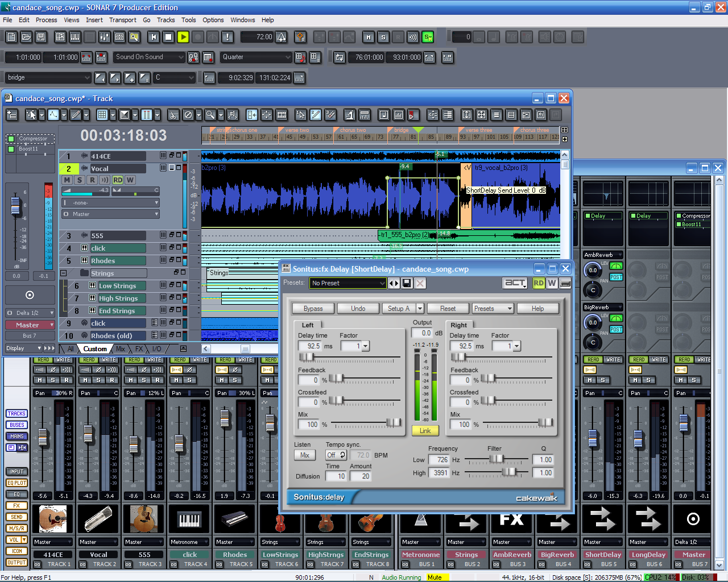Screen dimensions: 728x582
Task: Open the Quarter snap resolution dropdown
Action: (x=257, y=57)
